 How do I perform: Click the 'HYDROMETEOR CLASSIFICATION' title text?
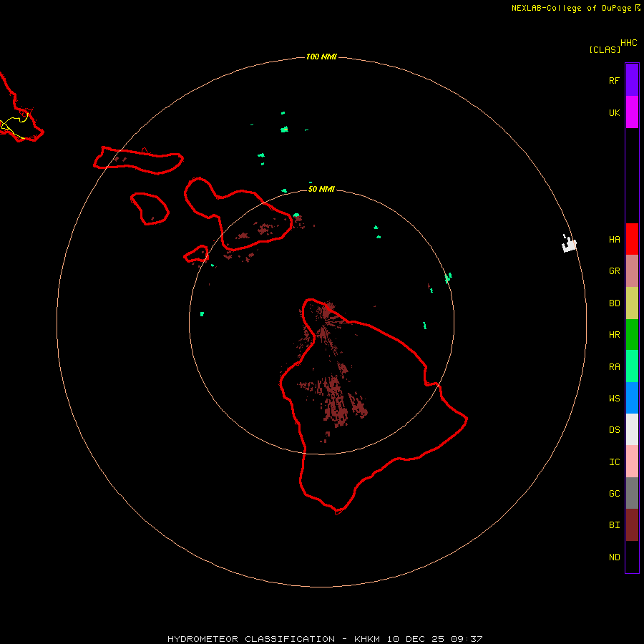251,639
